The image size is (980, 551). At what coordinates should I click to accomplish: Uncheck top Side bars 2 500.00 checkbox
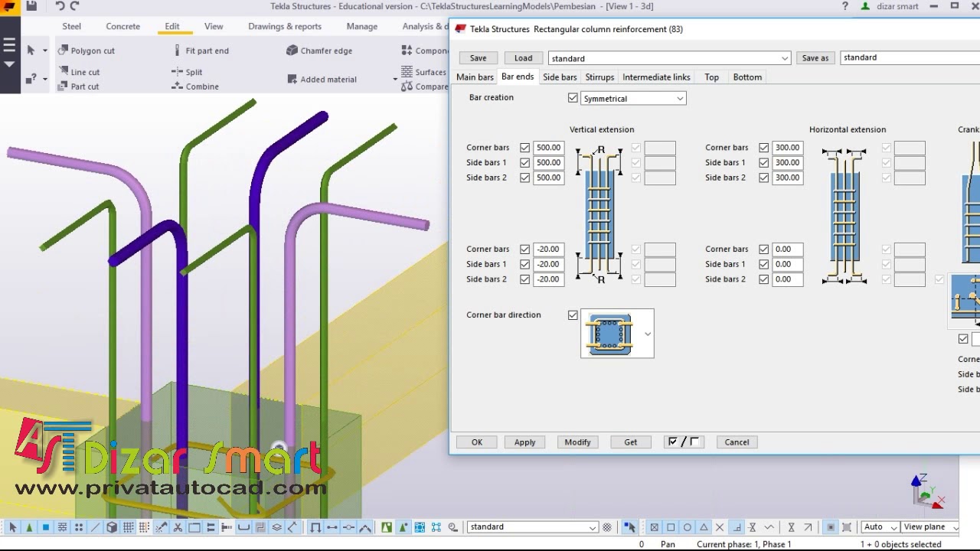tap(524, 178)
